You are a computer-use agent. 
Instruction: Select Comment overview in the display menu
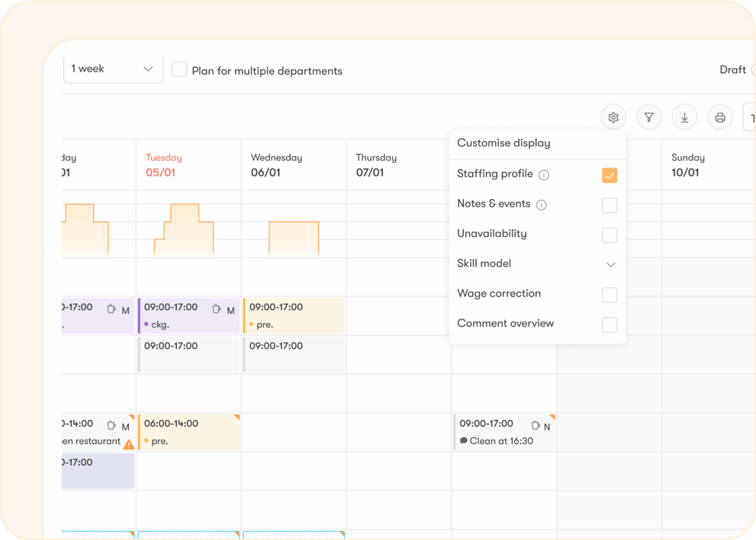point(610,324)
